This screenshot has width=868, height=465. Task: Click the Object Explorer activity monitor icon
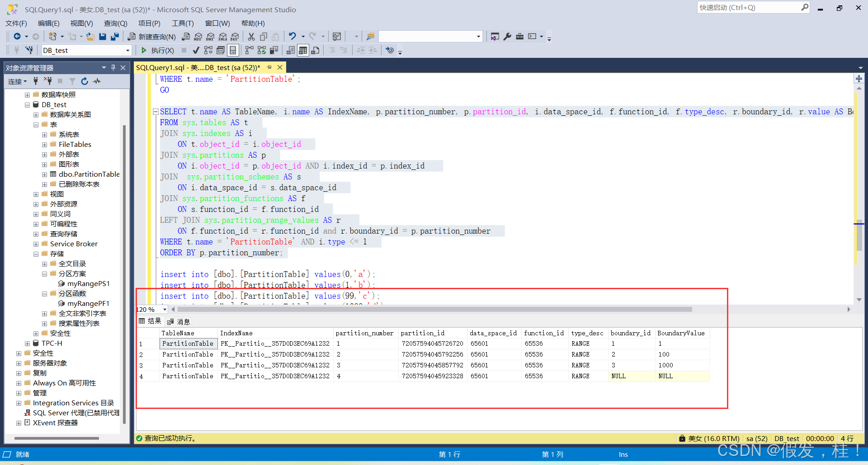(x=97, y=81)
